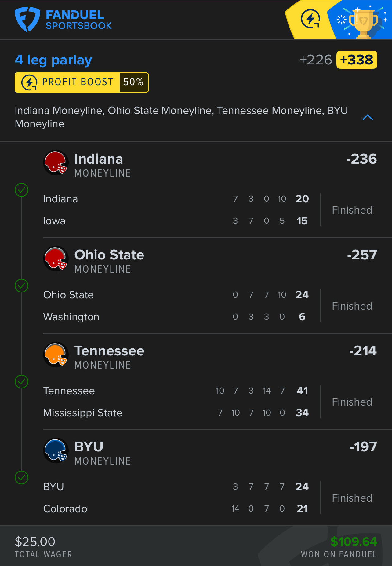The height and width of the screenshot is (566, 392).
Task: Click the green checkmark for Indiana leg
Action: click(22, 190)
